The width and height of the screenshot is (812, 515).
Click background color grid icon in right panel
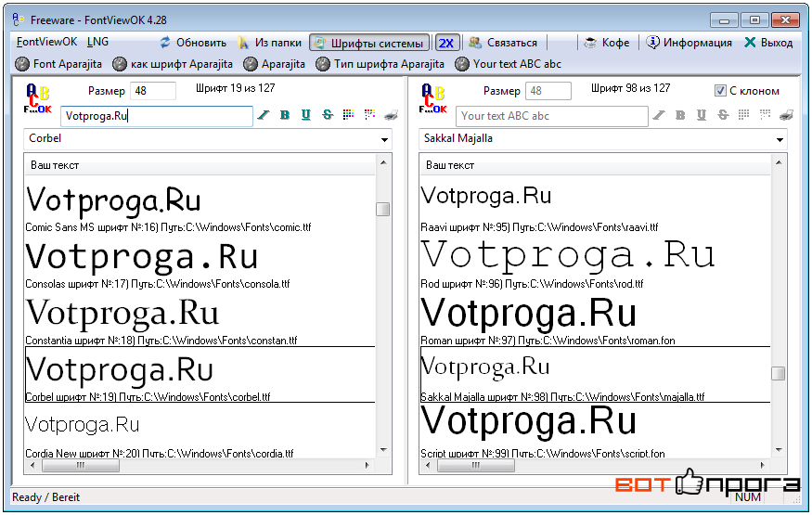766,114
